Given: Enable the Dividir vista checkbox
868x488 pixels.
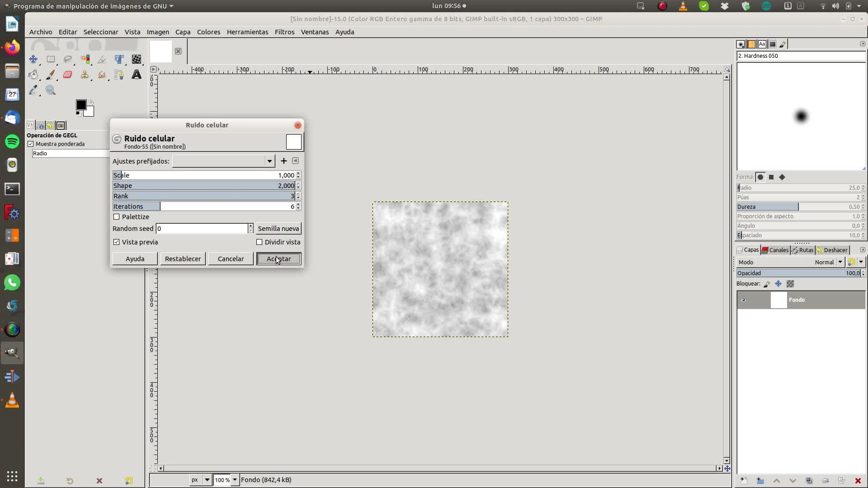Looking at the screenshot, I should pos(259,242).
